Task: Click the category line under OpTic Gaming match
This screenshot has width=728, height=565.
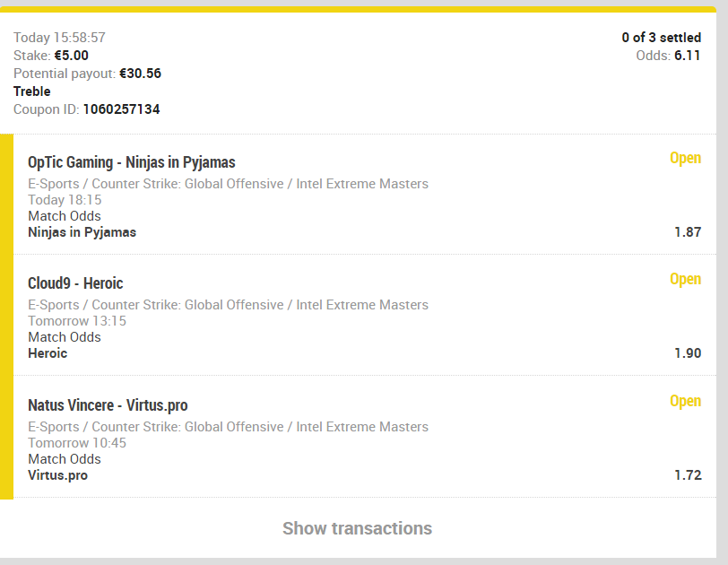Action: (x=228, y=184)
